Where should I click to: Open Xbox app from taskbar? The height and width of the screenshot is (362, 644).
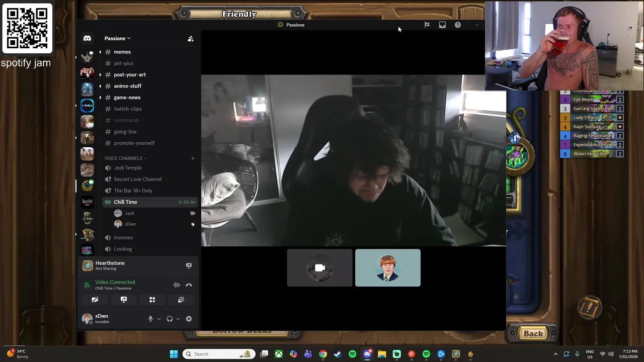click(x=279, y=354)
